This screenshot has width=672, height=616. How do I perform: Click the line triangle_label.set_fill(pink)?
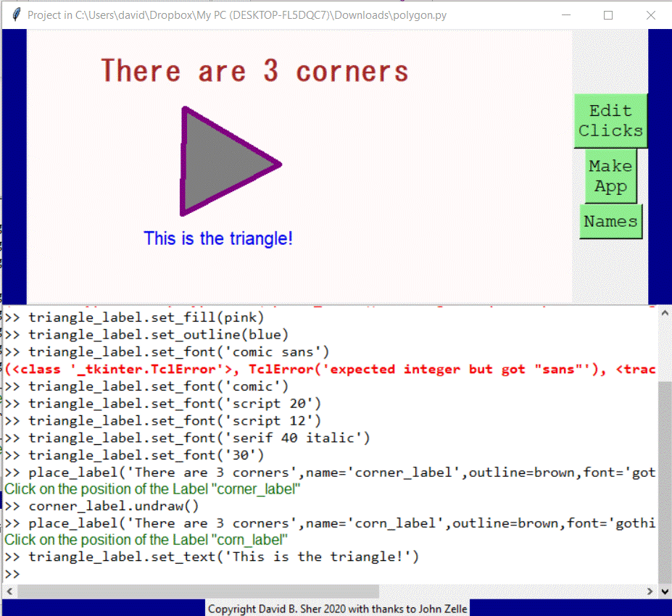coord(134,317)
